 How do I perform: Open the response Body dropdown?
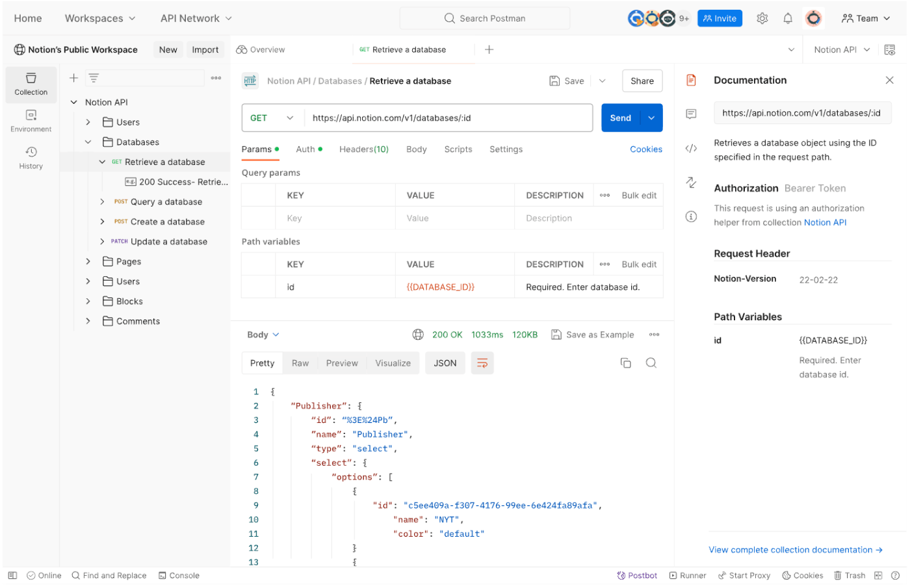(263, 335)
